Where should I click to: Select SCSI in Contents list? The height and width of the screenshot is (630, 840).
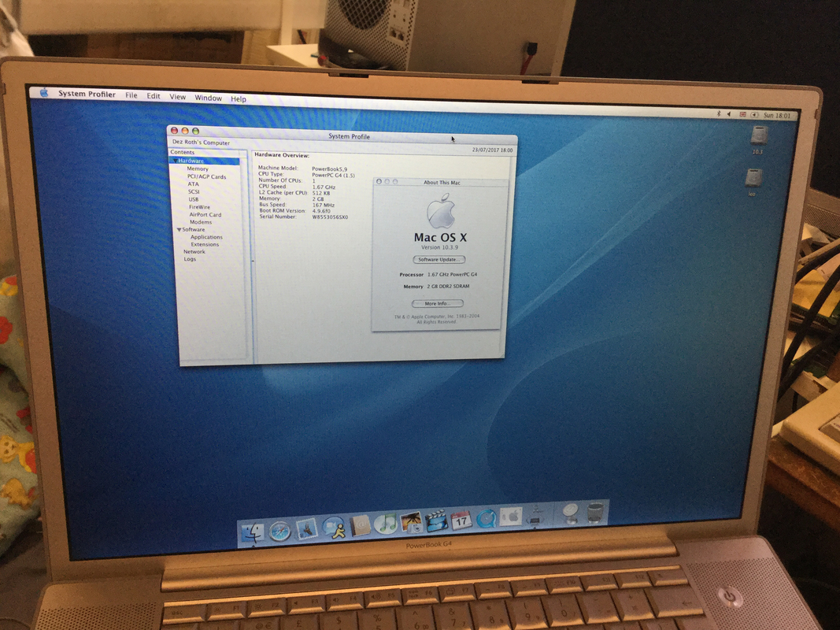(x=194, y=191)
